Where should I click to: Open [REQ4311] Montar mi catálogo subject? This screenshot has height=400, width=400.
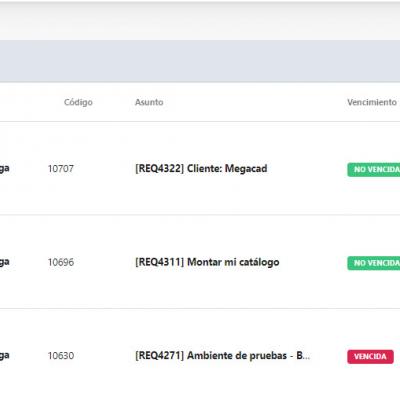click(207, 262)
